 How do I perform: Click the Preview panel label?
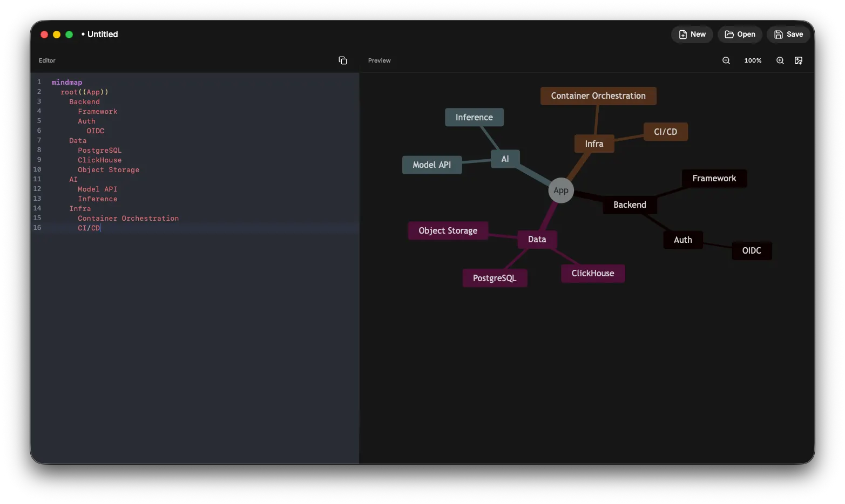380,60
